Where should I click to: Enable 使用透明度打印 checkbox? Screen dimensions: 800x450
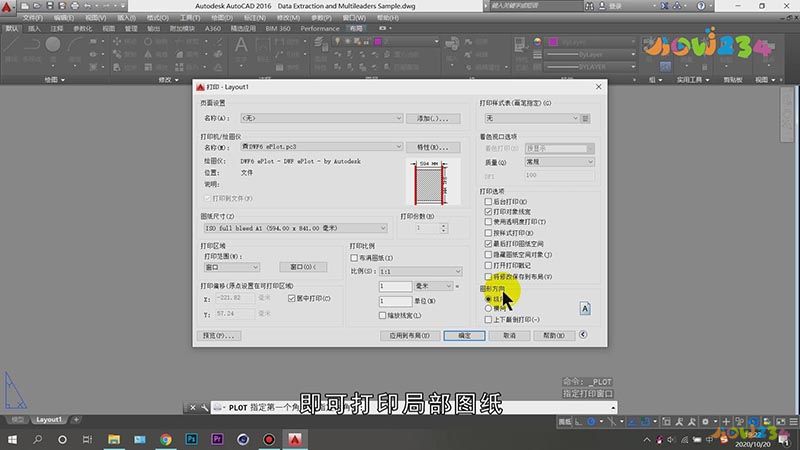click(488, 221)
